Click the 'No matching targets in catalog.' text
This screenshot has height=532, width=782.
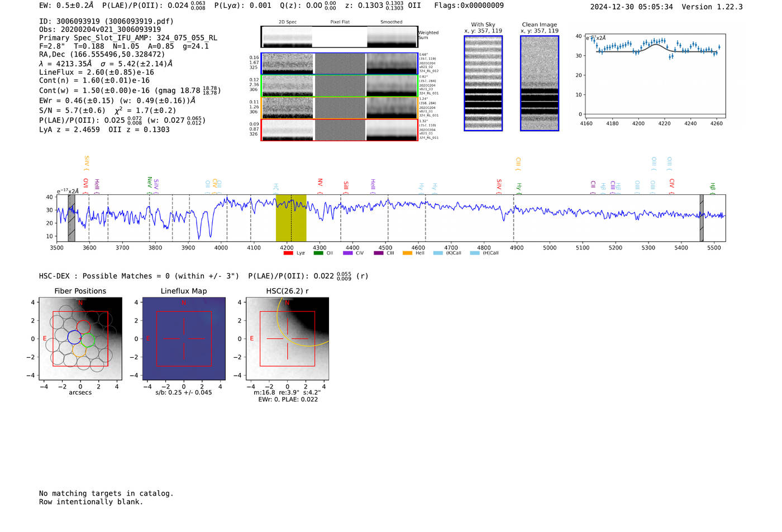click(x=106, y=493)
